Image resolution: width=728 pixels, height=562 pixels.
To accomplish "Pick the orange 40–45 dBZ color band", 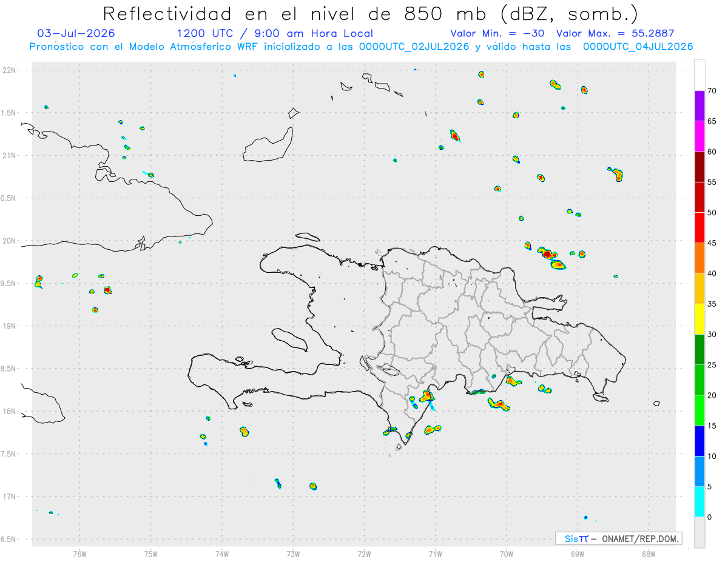I will (x=699, y=258).
